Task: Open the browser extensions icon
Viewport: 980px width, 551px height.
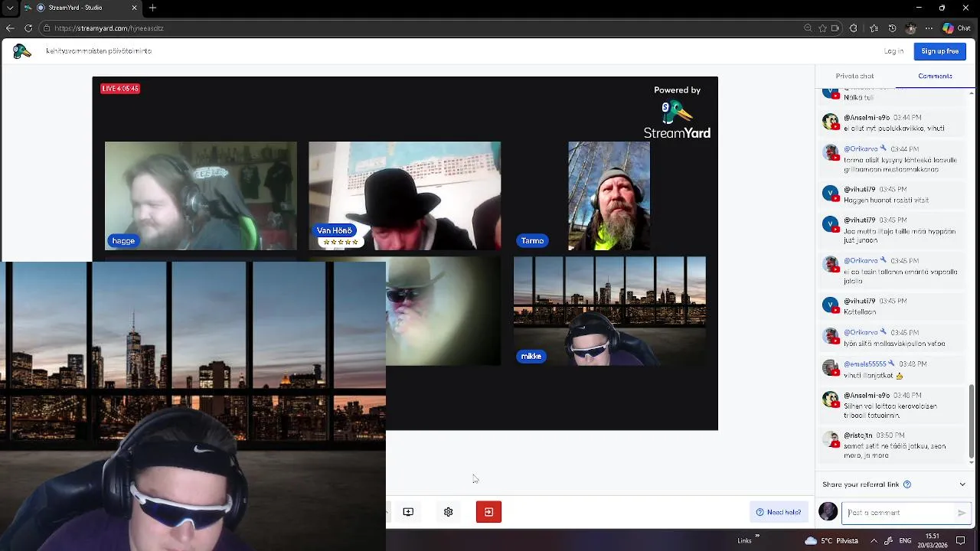Action: 854,28
